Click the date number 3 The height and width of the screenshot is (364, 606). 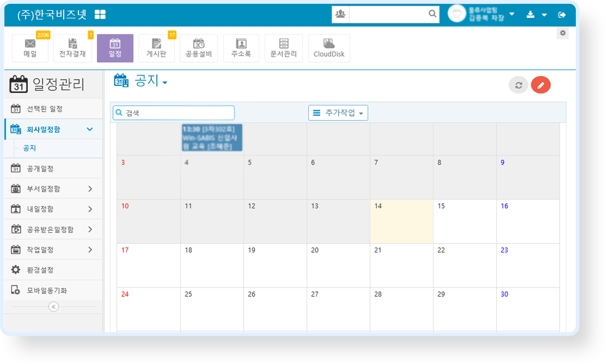pyautogui.click(x=123, y=162)
